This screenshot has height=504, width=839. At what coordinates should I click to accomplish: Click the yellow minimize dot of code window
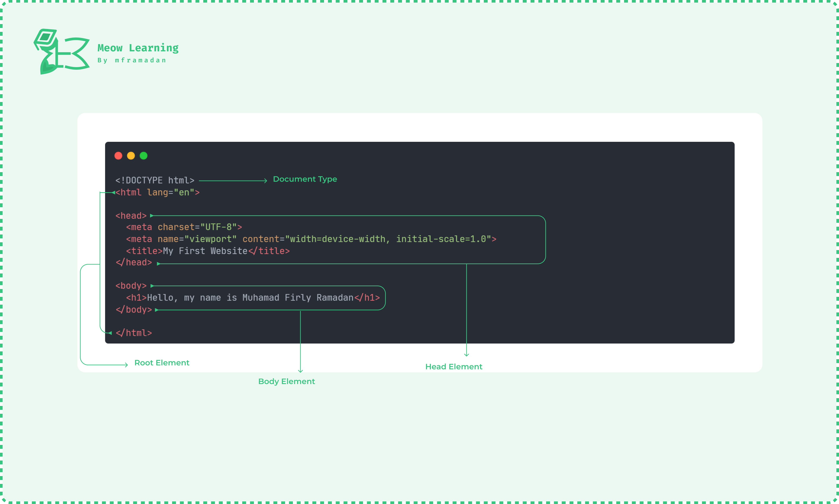tap(131, 155)
